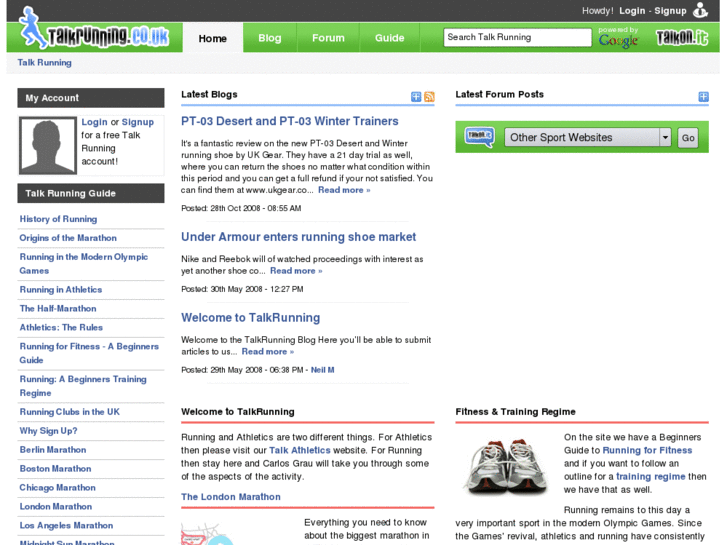The height and width of the screenshot is (545, 727).
Task: Expand Latest Forum Posts with plus icon
Action: point(703,96)
